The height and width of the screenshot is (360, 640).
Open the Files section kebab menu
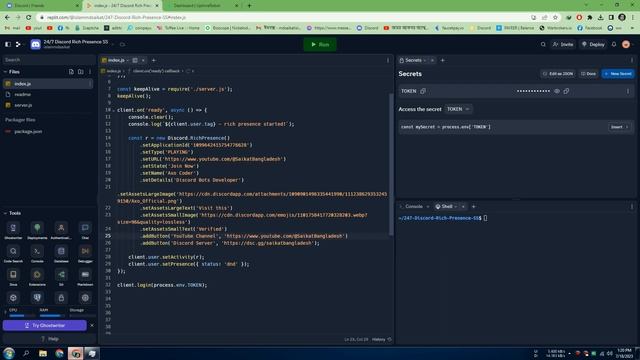[90, 72]
